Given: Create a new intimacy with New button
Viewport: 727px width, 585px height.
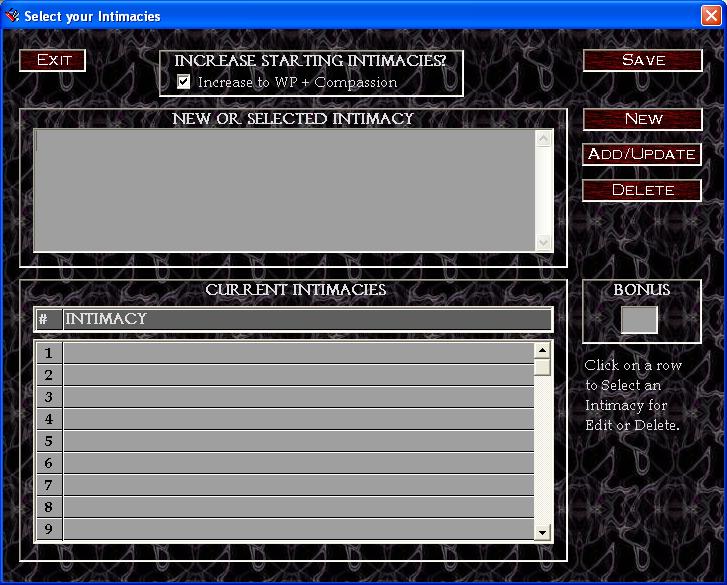Looking at the screenshot, I should (x=643, y=120).
